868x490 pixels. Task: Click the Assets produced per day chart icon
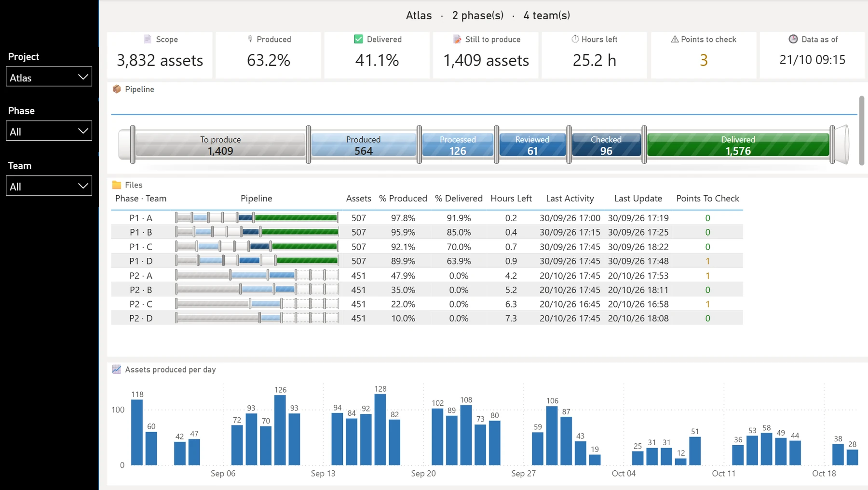(117, 370)
